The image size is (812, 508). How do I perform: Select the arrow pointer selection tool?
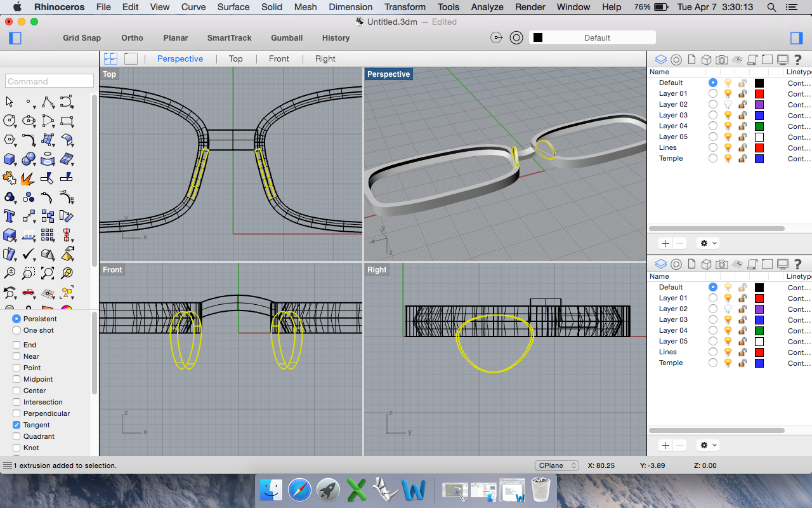point(10,102)
